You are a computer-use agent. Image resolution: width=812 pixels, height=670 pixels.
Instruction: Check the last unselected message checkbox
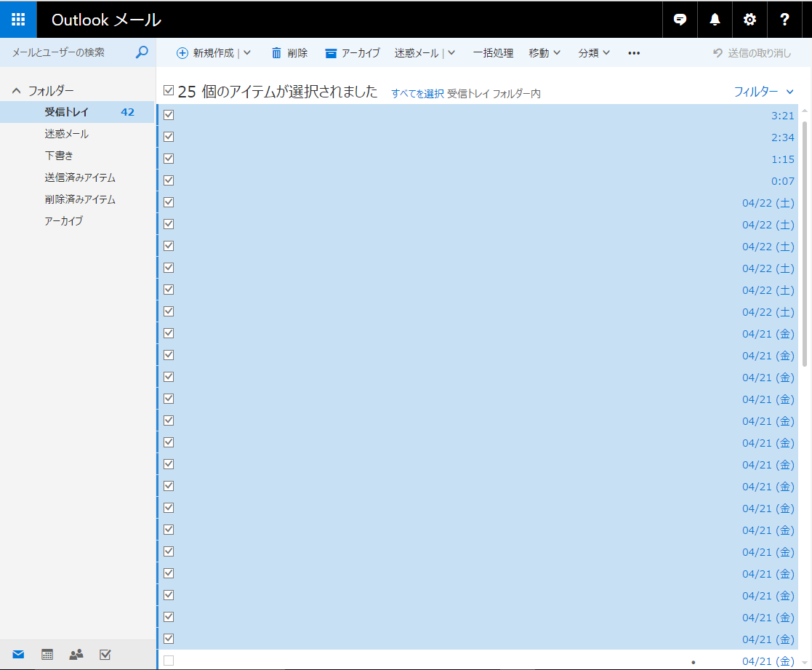click(168, 660)
